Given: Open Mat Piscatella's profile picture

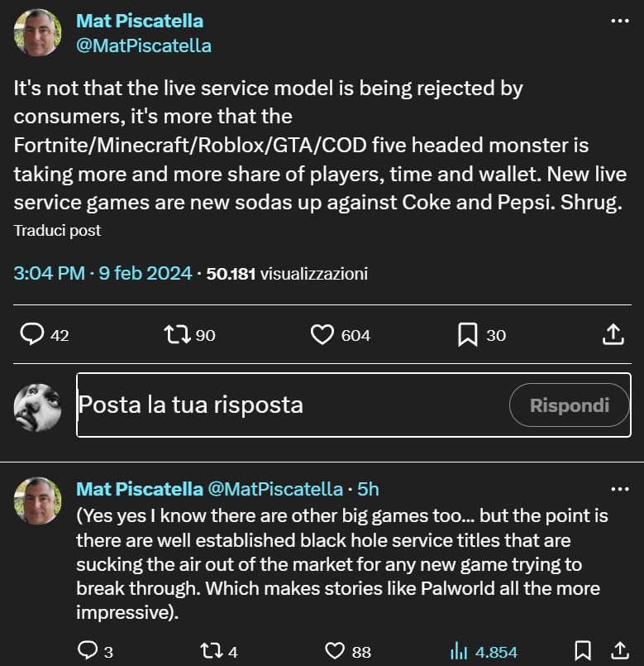Looking at the screenshot, I should [36, 33].
